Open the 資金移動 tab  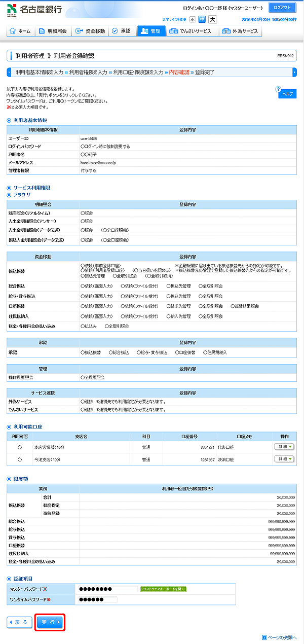[90, 31]
